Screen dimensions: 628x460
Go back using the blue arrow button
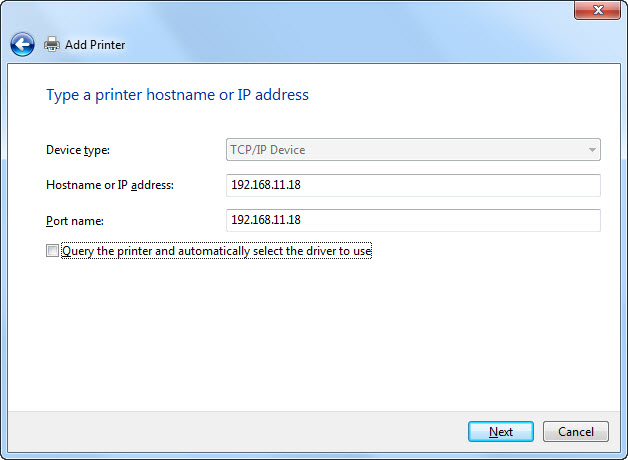[22, 44]
